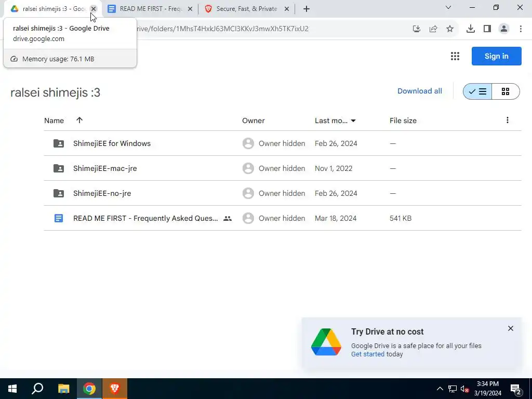
Task: Click Download all link
Action: 420,91
